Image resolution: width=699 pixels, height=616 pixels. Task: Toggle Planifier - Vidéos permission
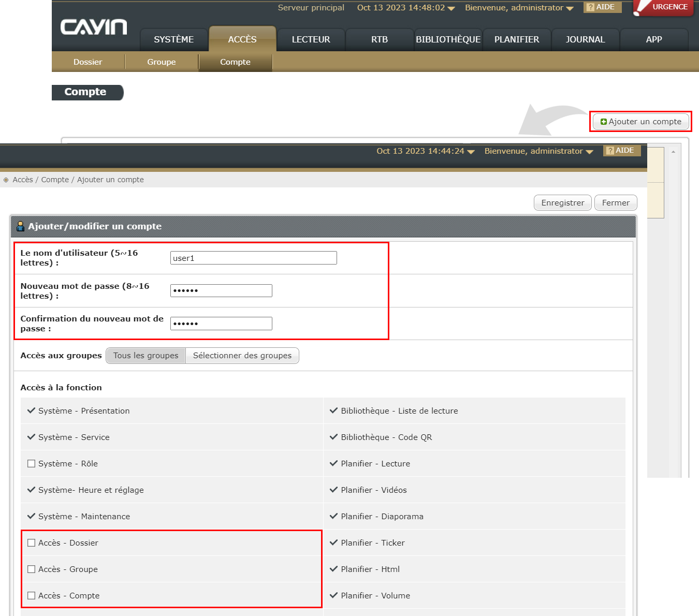click(334, 490)
